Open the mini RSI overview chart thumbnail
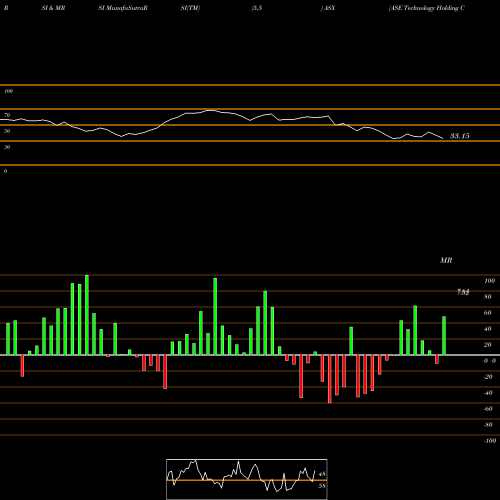The height and width of the screenshot is (500, 500). tap(247, 479)
